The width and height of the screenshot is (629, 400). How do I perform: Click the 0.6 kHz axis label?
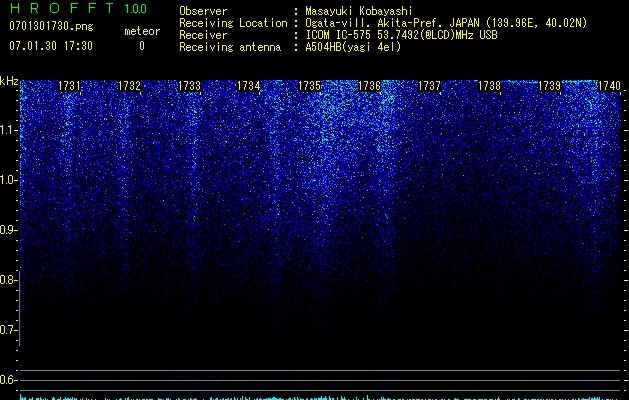[7, 380]
